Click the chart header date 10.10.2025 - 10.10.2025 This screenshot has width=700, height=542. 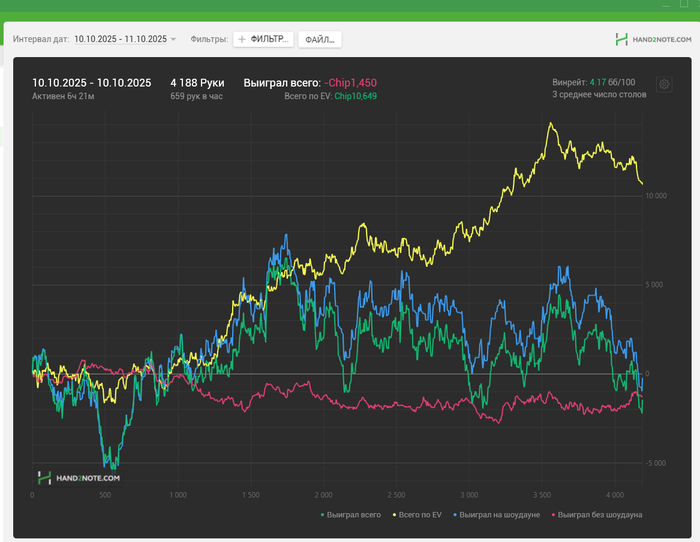coord(91,82)
